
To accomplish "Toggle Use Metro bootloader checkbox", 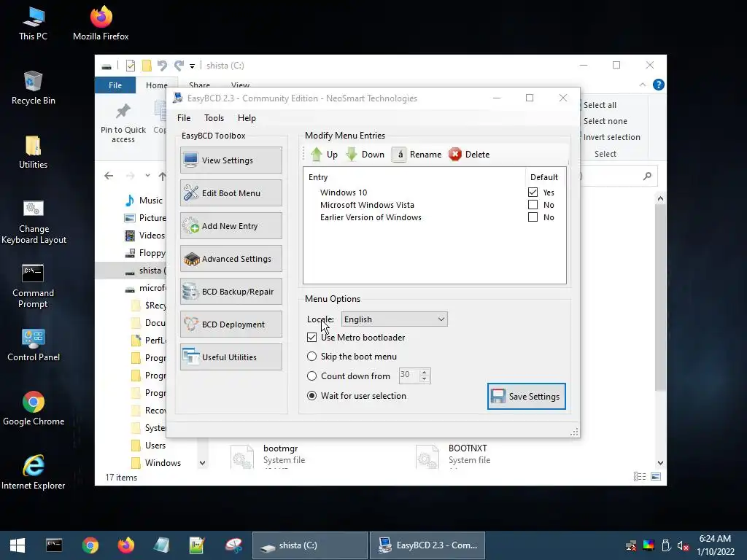I will pos(311,337).
